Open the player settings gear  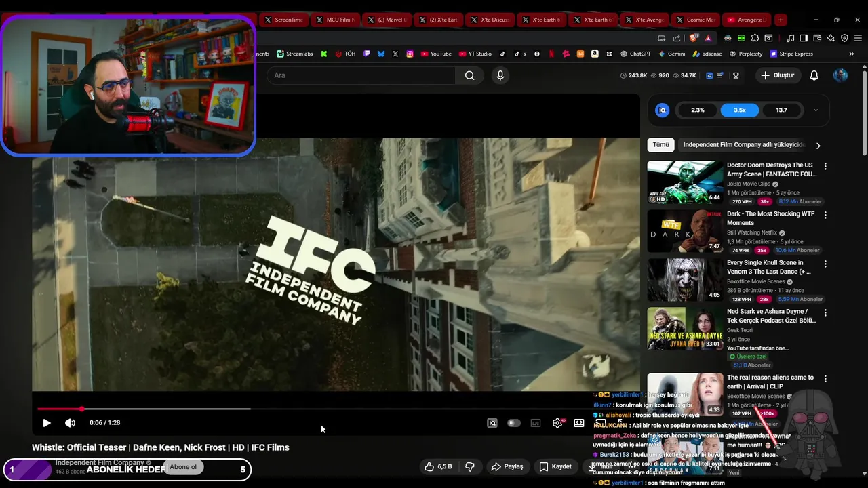pos(557,423)
